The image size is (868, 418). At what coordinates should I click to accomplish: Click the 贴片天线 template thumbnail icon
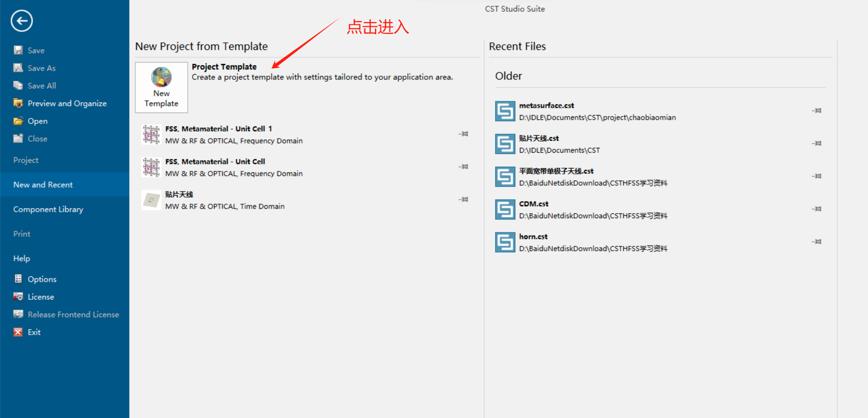[x=151, y=200]
